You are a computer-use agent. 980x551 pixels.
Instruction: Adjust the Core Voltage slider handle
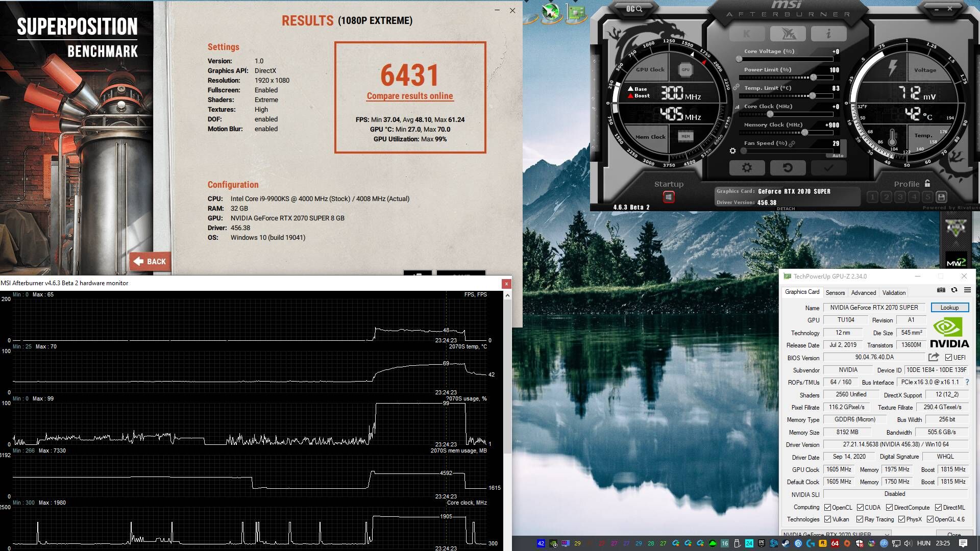click(739, 59)
